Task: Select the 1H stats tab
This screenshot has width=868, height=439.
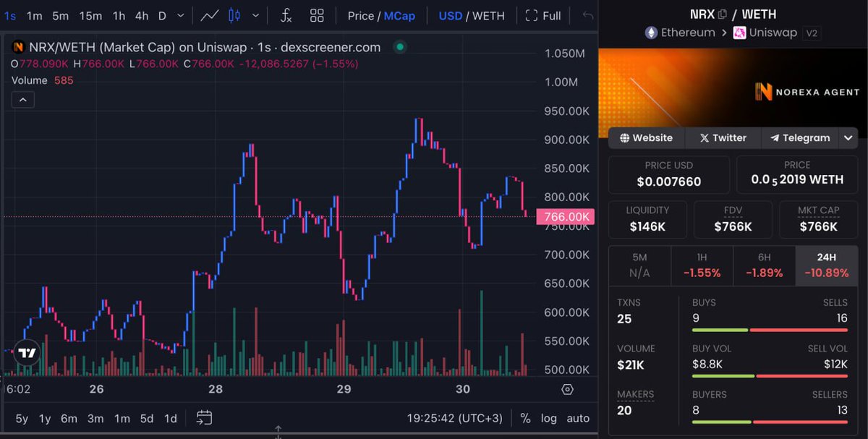Action: [x=702, y=265]
